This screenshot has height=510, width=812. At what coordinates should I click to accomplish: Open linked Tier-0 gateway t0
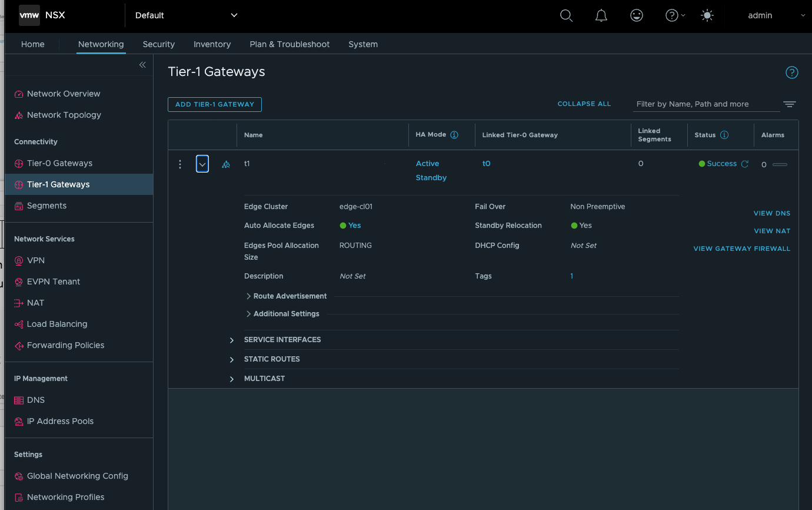point(487,164)
